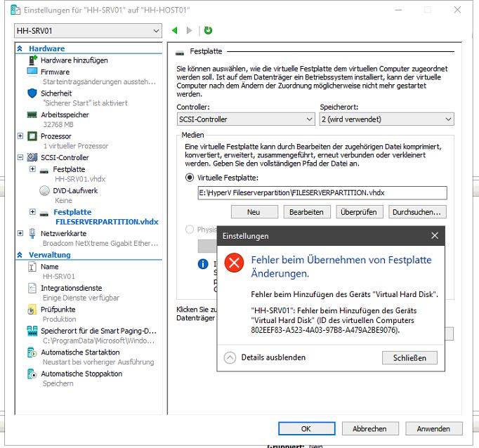This screenshot has height=448, width=479.
Task: Click the Anwenden button
Action: 434,429
